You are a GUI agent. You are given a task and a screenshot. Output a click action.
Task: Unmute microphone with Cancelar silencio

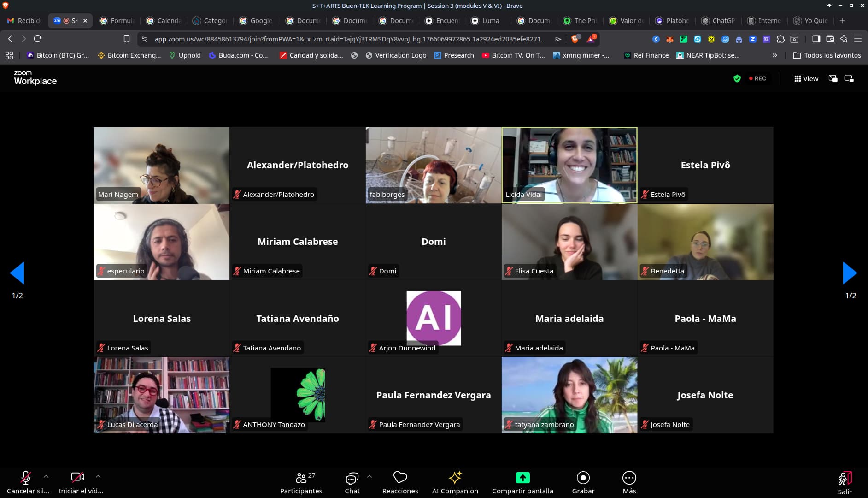26,482
